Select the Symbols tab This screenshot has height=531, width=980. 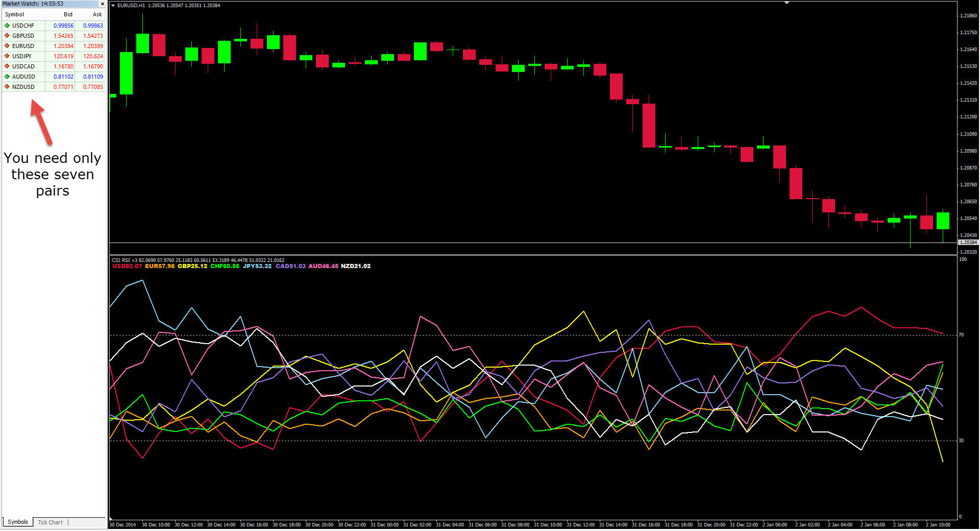pyautogui.click(x=17, y=522)
